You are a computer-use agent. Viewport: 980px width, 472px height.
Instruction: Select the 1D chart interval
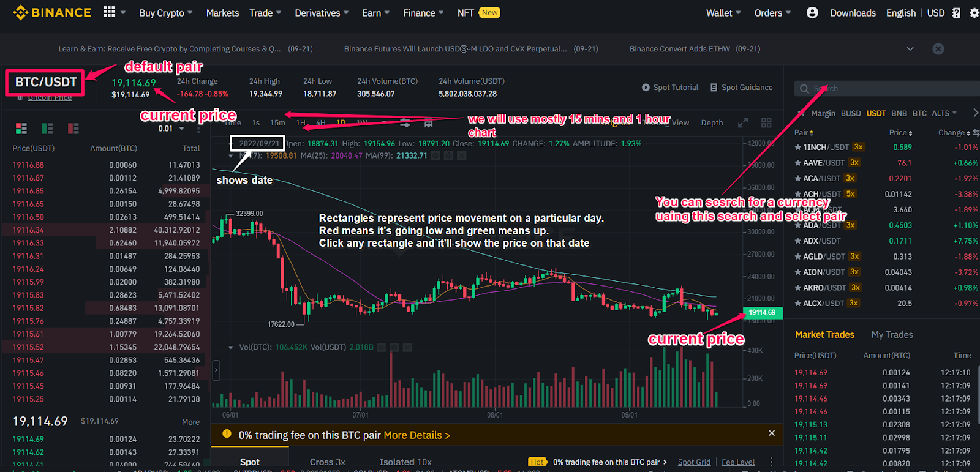pos(341,123)
